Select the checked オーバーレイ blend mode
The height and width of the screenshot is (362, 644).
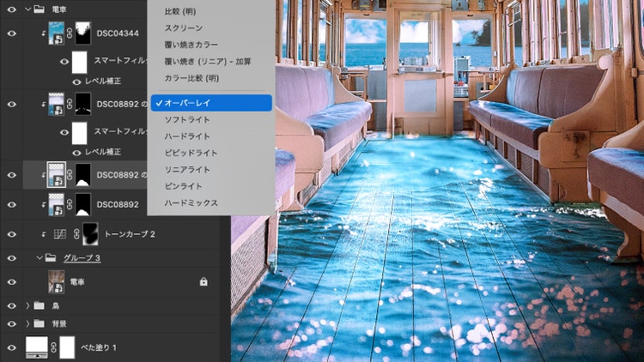211,103
